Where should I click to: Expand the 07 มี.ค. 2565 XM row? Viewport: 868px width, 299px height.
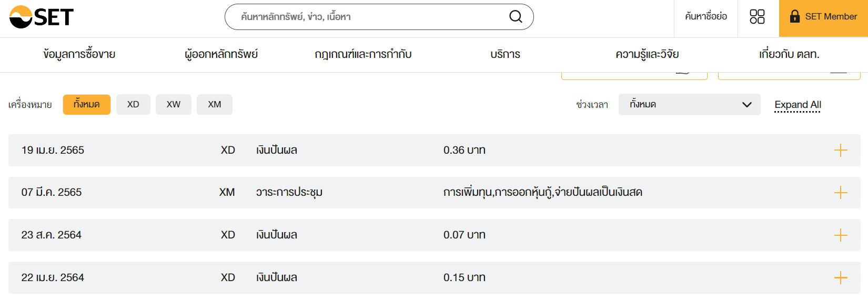(841, 193)
